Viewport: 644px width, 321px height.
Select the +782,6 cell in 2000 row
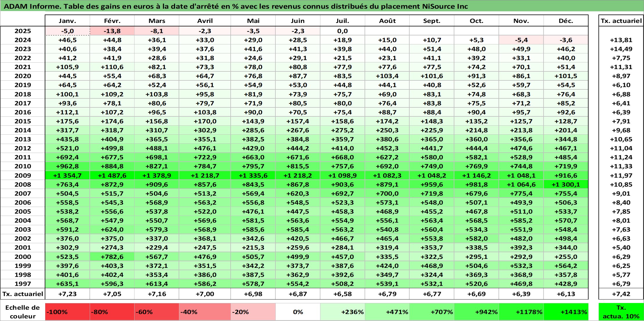(112, 257)
